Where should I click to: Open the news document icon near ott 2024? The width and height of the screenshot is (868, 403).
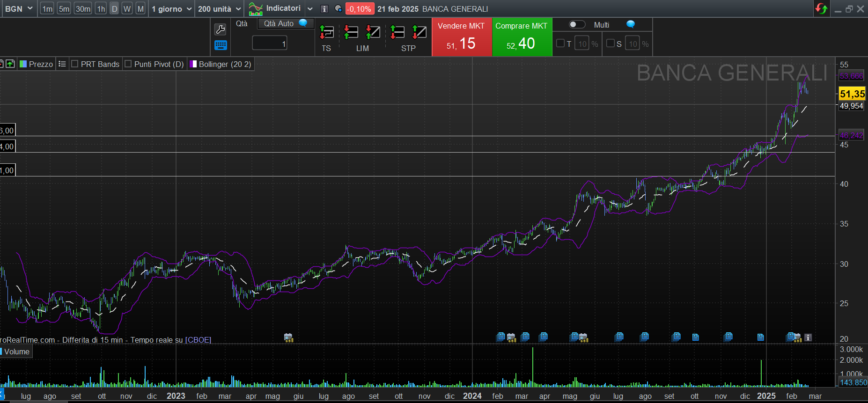[x=696, y=337]
